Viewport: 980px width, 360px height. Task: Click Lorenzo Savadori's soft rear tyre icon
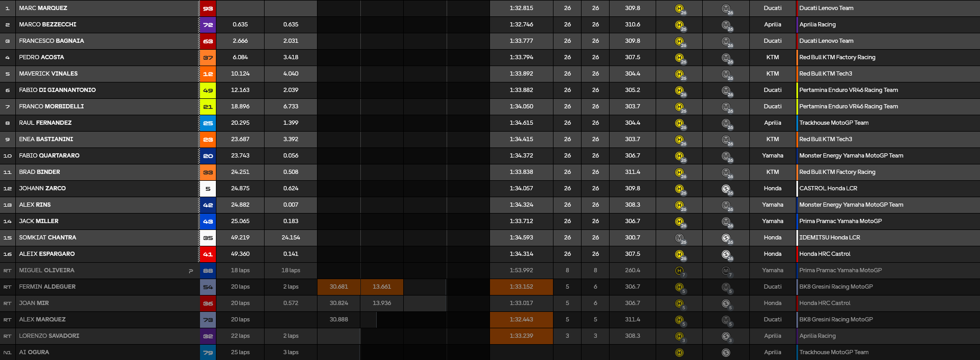coord(726,336)
